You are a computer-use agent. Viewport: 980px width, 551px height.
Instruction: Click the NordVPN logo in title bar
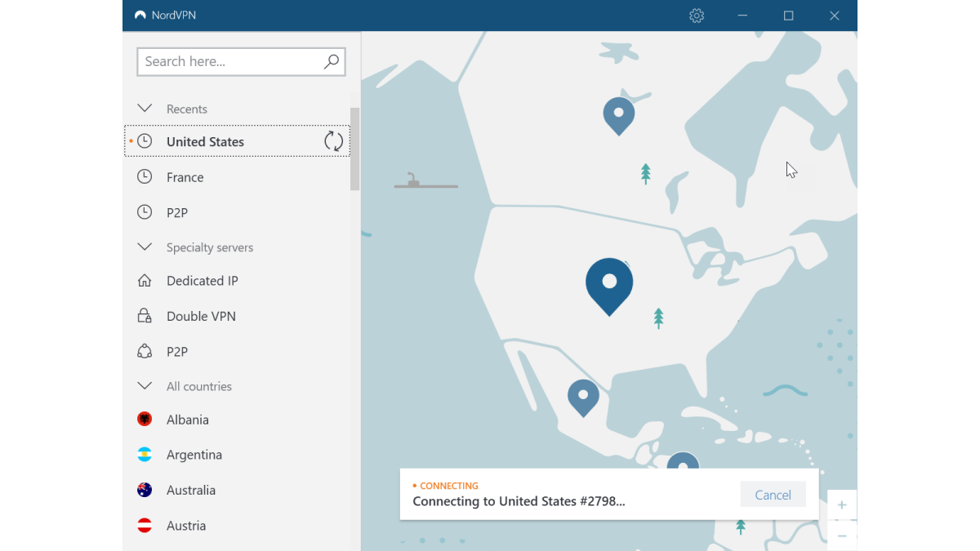pyautogui.click(x=140, y=16)
